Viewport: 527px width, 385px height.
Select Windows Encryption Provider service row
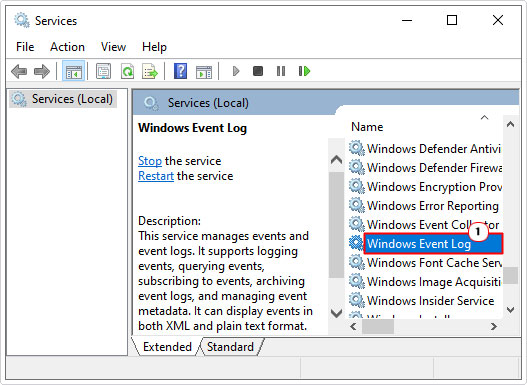pyautogui.click(x=424, y=186)
